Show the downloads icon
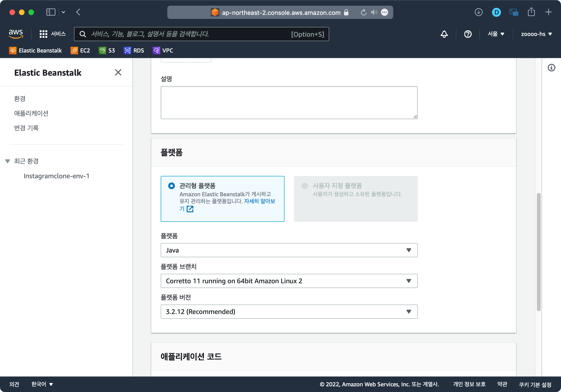The width and height of the screenshot is (561, 392). [479, 12]
